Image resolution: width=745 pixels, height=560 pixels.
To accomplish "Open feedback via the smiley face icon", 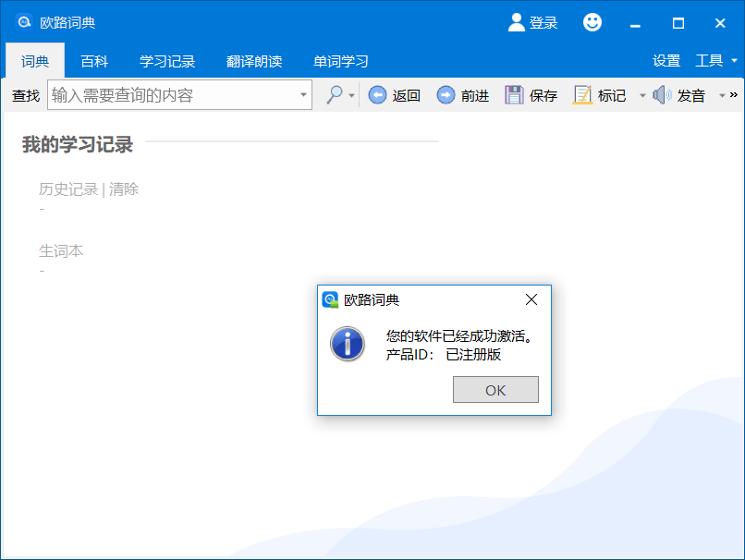I will (592, 22).
